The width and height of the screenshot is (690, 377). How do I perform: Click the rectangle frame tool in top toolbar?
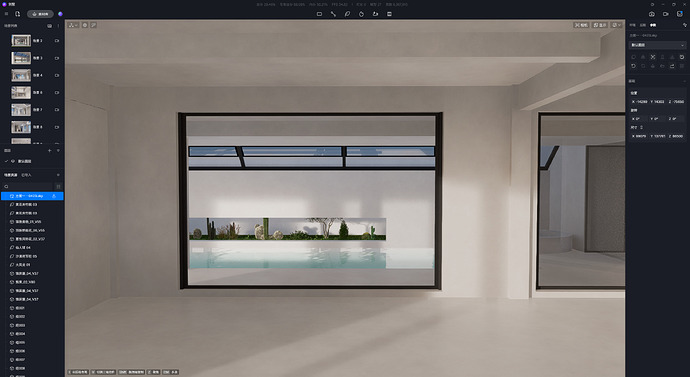click(319, 14)
